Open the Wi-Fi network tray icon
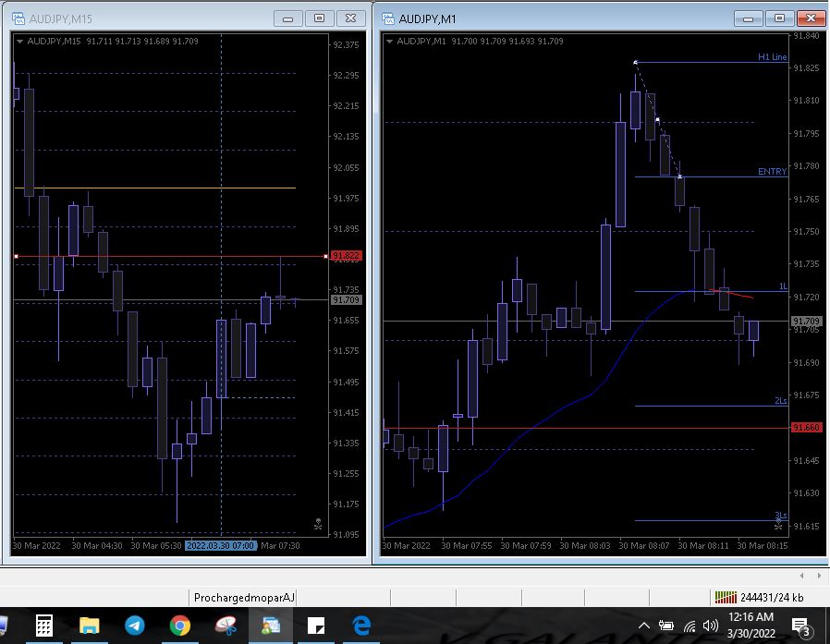The image size is (830, 644). pos(690,626)
